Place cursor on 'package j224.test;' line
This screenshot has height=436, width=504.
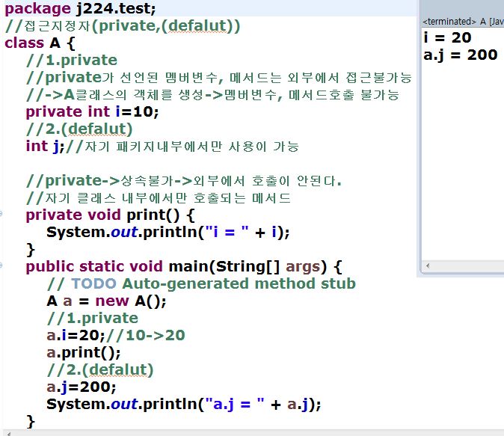(x=80, y=8)
